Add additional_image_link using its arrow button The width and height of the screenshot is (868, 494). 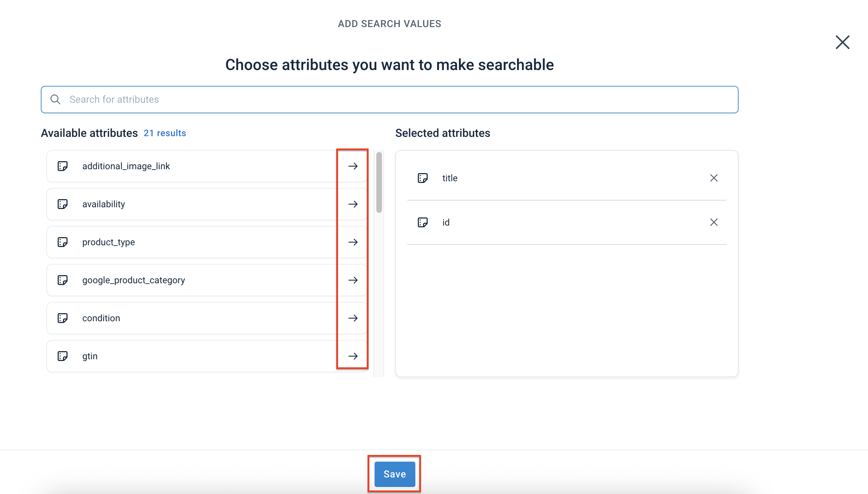(x=352, y=166)
